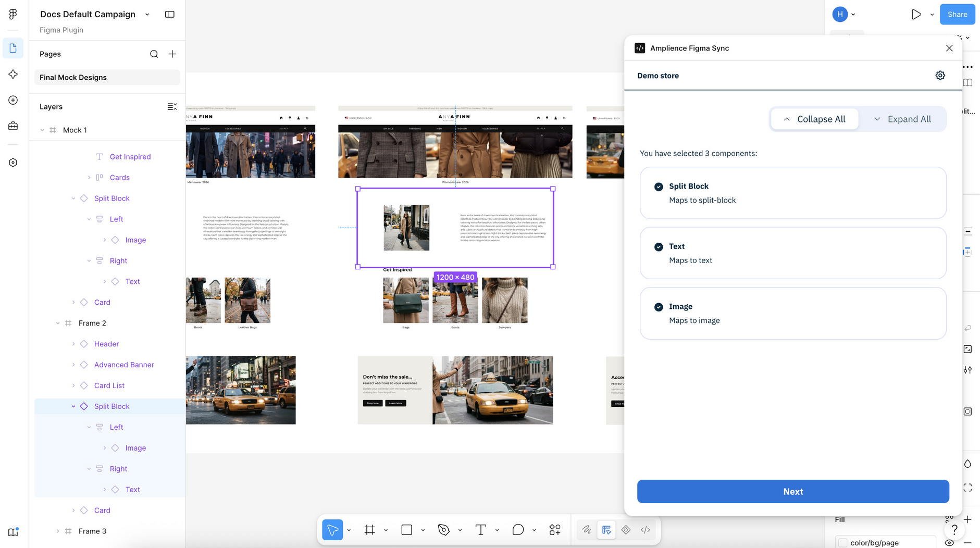This screenshot has width=980, height=548.
Task: Present prototype with play icon
Action: [916, 15]
